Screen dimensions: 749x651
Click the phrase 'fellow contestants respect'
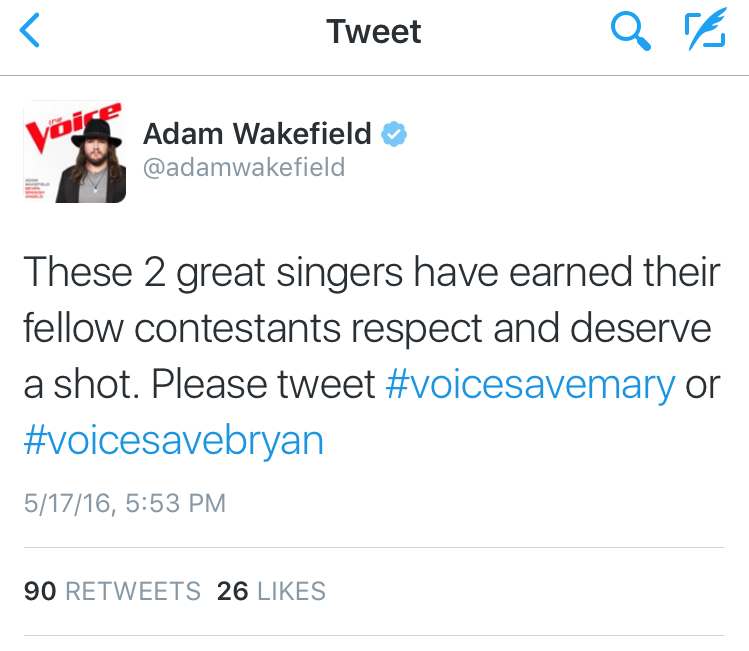pos(253,329)
